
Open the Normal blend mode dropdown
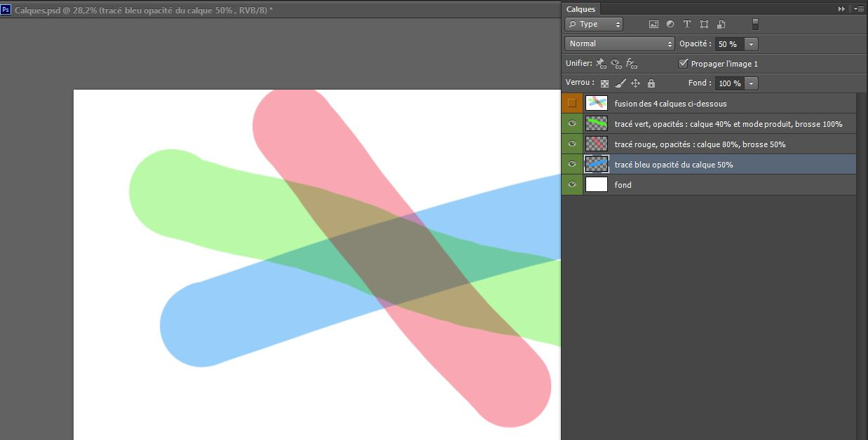(x=621, y=43)
